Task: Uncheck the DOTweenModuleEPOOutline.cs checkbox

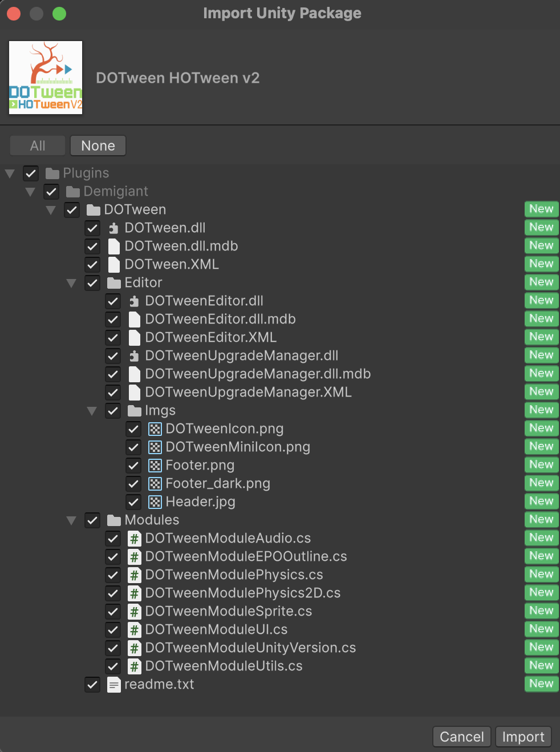Action: pos(113,556)
